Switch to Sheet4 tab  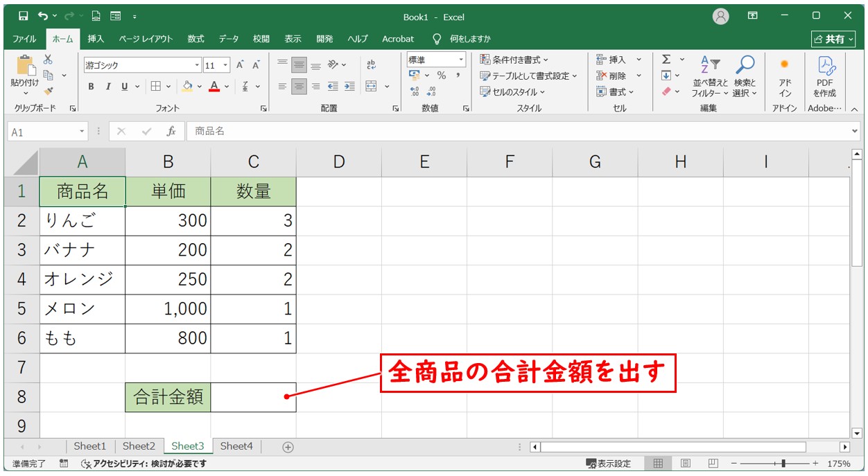pyautogui.click(x=236, y=447)
